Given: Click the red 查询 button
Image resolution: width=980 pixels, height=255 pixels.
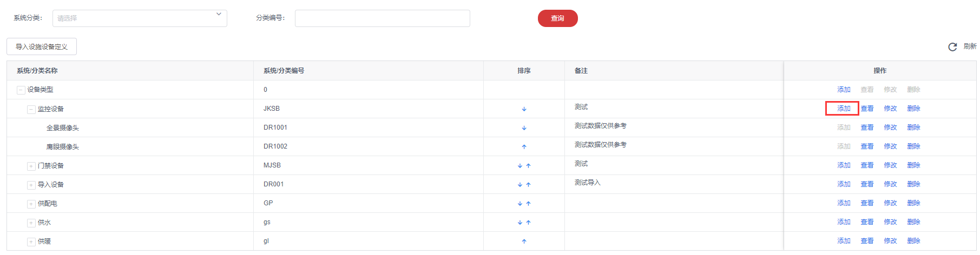Looking at the screenshot, I should point(557,18).
